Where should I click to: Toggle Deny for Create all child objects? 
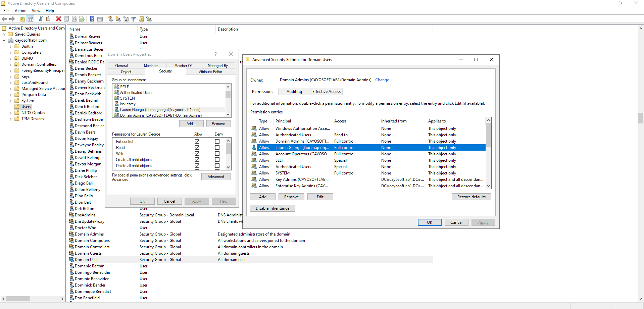point(217,160)
